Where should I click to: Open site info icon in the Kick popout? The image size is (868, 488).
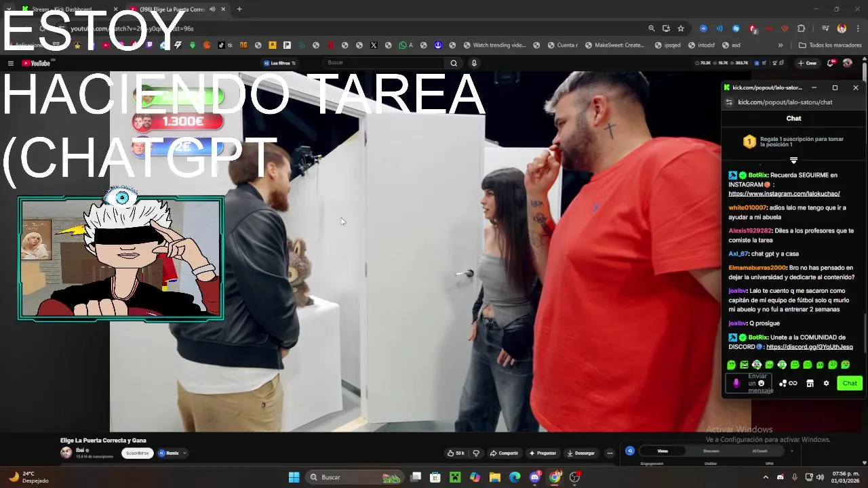click(x=729, y=102)
